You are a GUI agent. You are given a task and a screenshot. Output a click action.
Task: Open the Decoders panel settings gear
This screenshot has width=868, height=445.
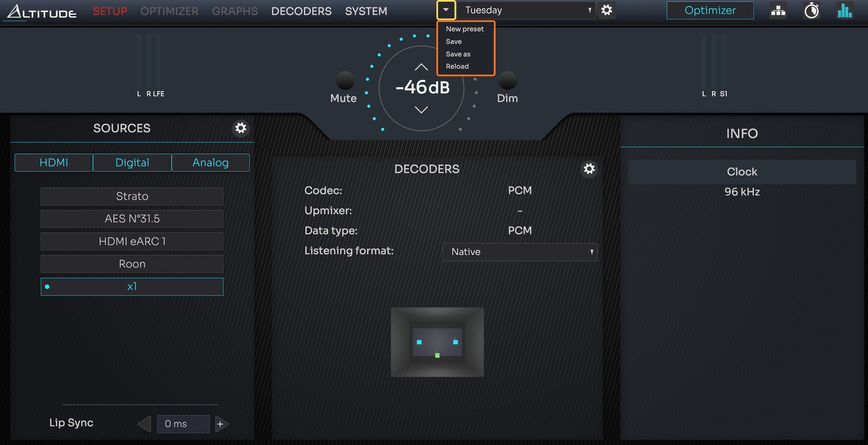589,169
